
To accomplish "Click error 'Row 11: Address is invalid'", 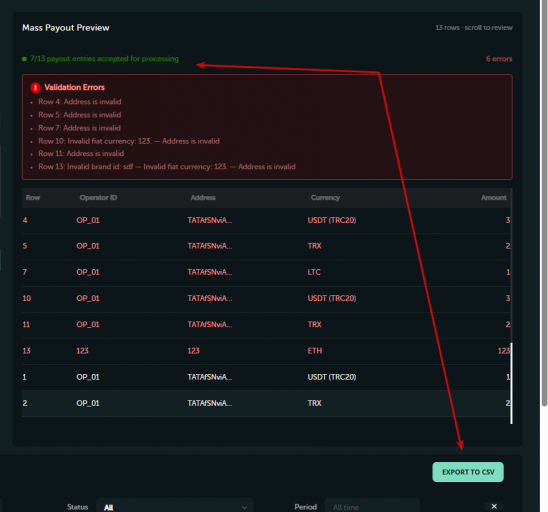I will tap(81, 153).
